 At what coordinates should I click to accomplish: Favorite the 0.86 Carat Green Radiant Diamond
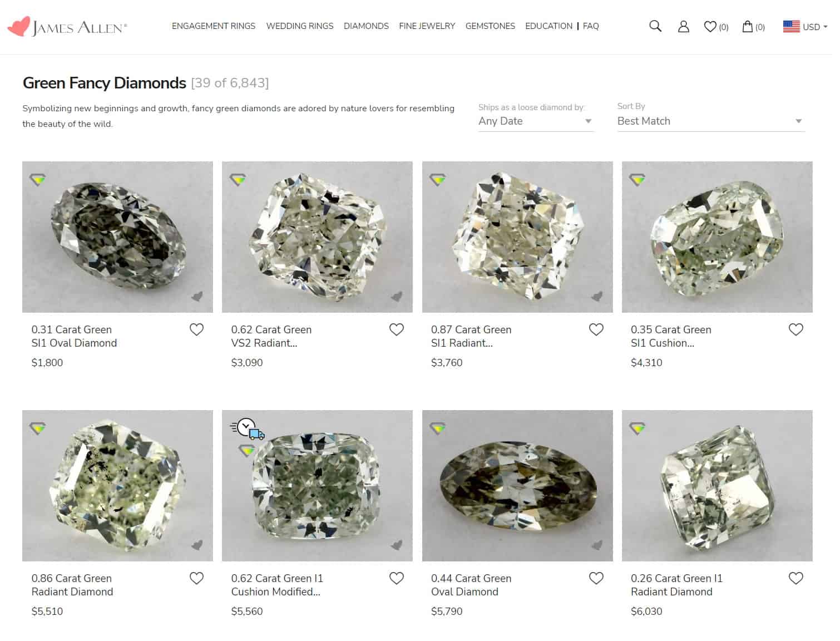[196, 578]
